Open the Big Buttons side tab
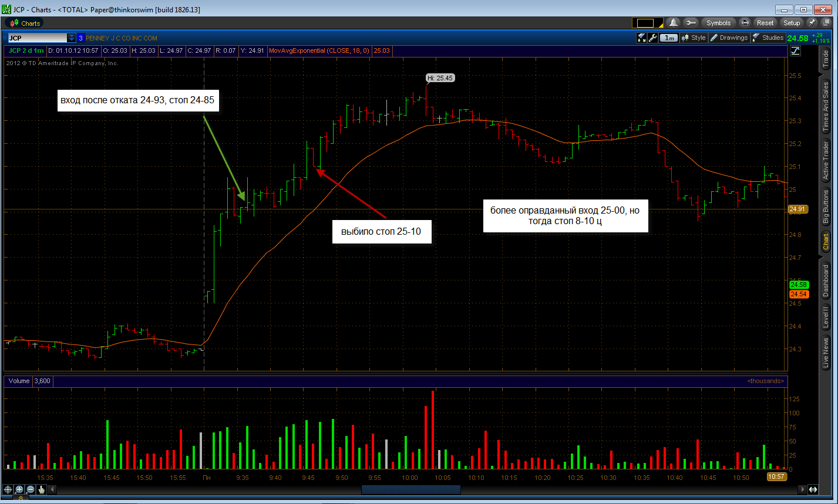838x504 pixels. [x=826, y=207]
